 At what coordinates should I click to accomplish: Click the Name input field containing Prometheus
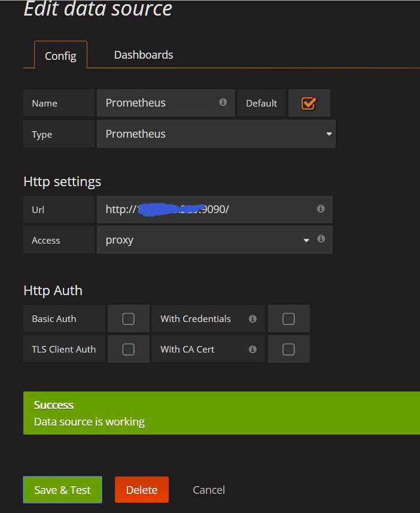point(166,103)
